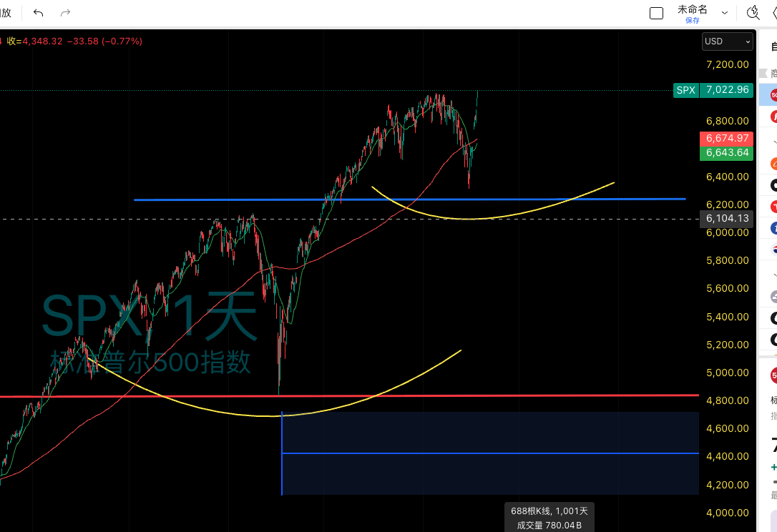Click the 7,200.00 price axis label
The image size is (777, 532).
[727, 64]
